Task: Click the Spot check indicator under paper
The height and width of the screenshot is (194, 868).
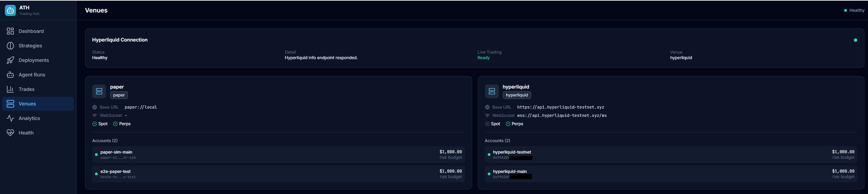Action: (95, 124)
